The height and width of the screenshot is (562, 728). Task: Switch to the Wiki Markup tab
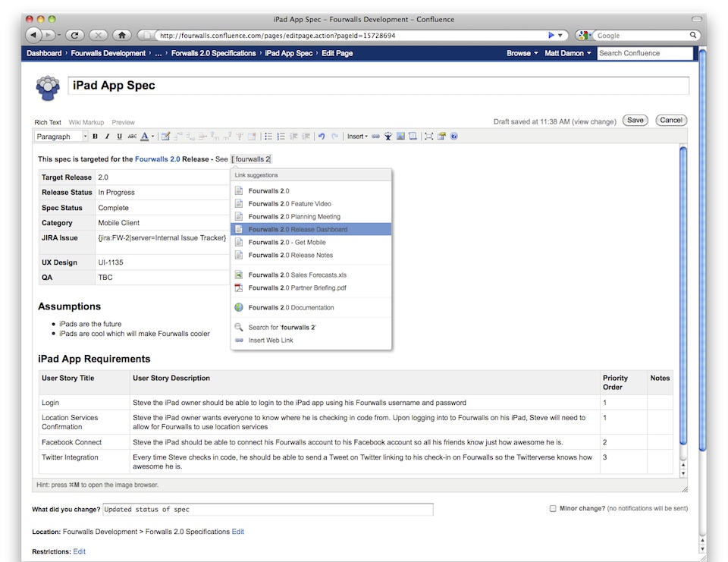86,122
